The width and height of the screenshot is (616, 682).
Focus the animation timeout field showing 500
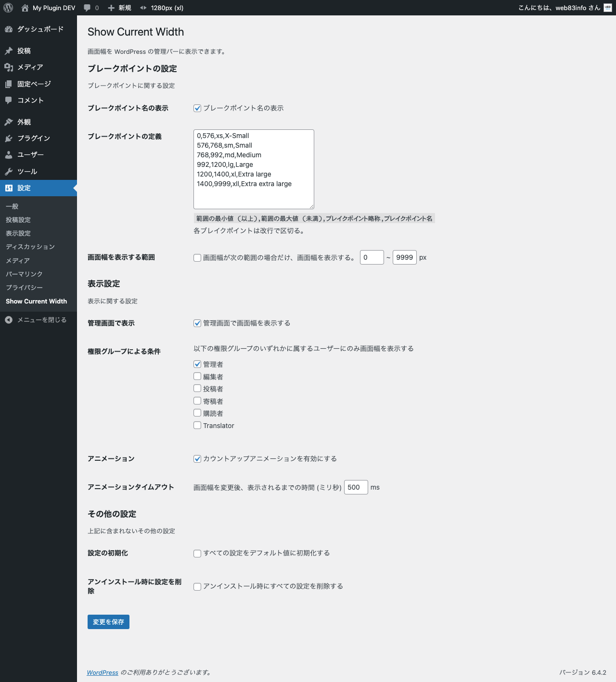point(356,487)
